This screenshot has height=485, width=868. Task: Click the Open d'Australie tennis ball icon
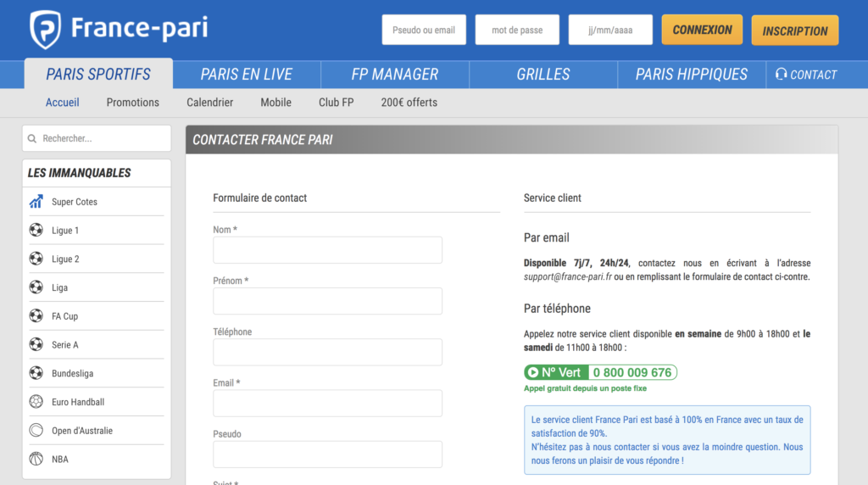tap(36, 430)
